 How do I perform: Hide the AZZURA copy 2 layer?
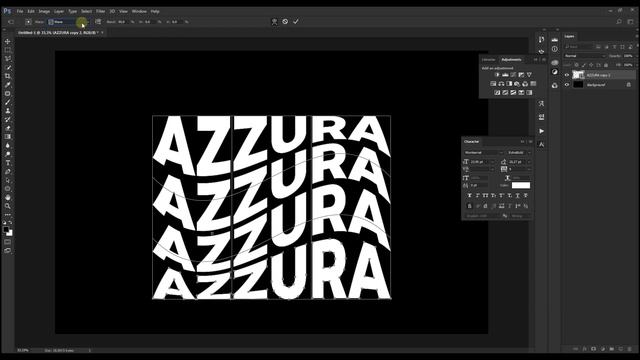click(567, 75)
